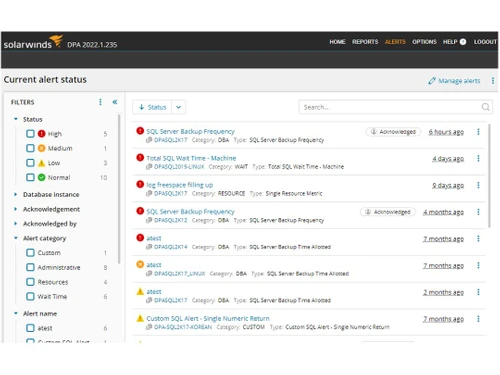Viewport: 500px width, 375px height.
Task: Check the Low status filter
Action: 30,163
